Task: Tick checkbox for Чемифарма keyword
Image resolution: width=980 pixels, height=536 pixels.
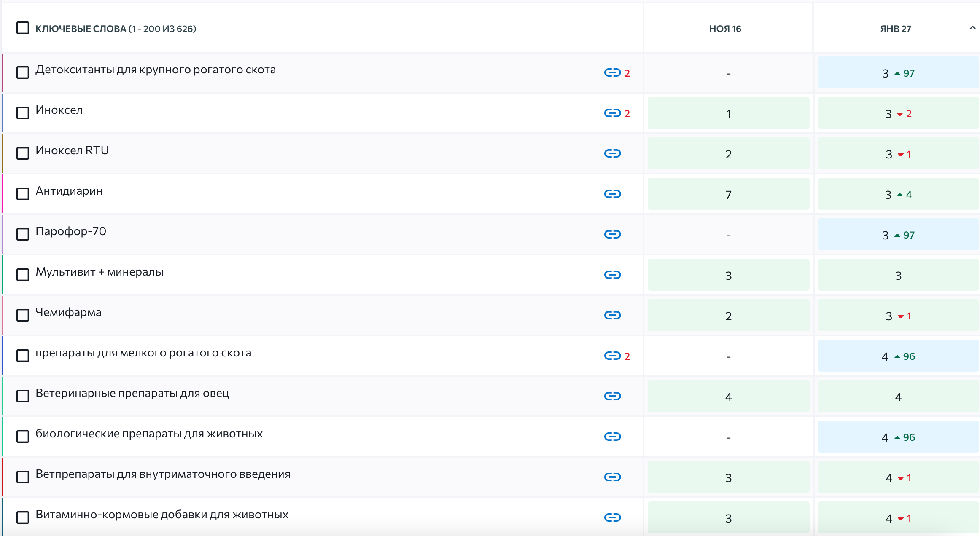Action: tap(23, 315)
